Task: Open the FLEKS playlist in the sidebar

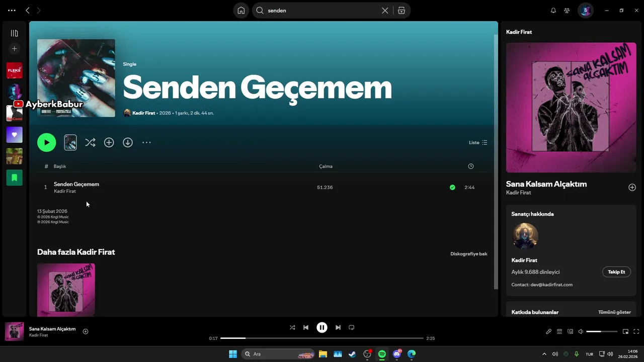Action: tap(14, 70)
